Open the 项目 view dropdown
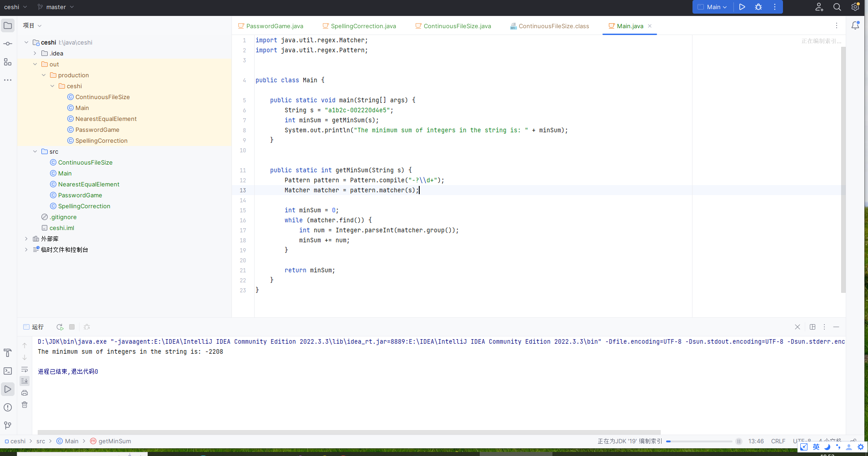This screenshot has height=456, width=868. click(x=32, y=25)
